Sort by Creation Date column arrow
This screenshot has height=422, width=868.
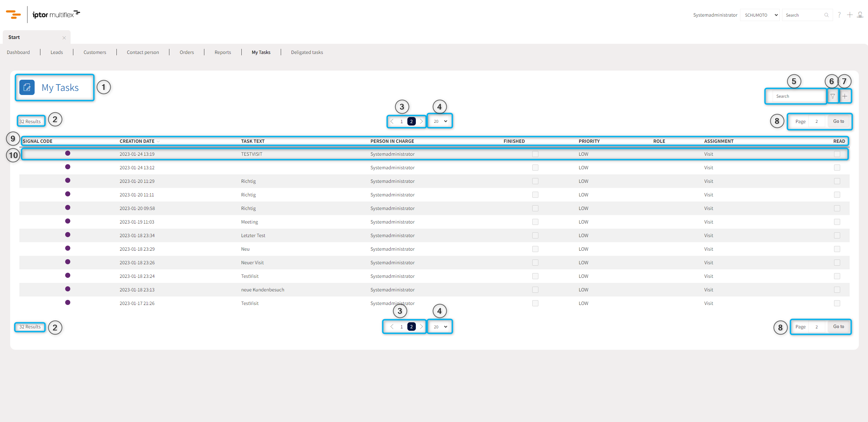click(x=158, y=141)
